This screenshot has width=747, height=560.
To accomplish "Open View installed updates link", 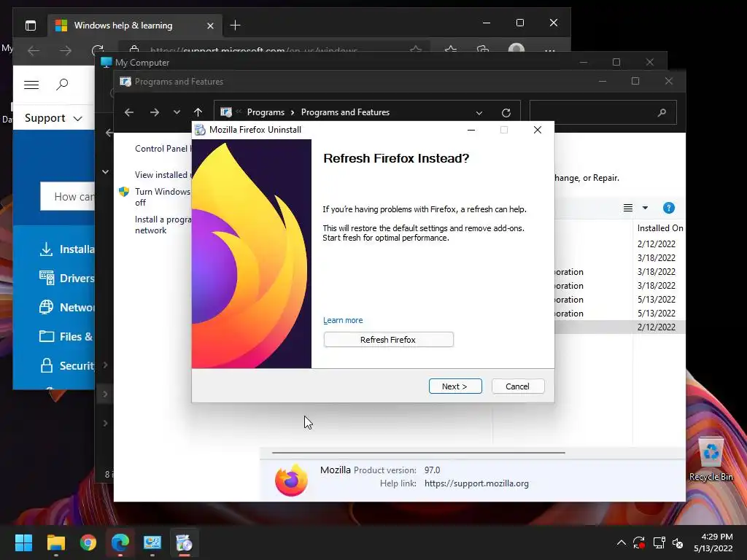I will tap(162, 175).
